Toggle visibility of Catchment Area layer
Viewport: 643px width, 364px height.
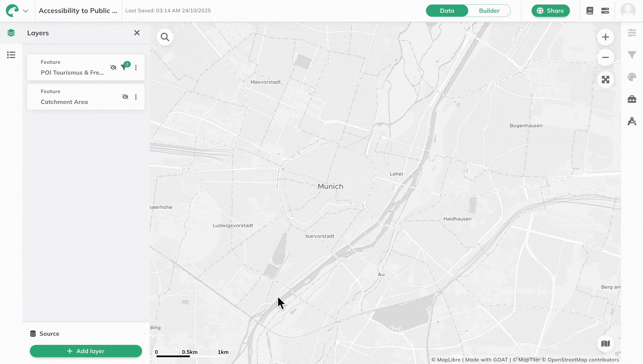[125, 97]
